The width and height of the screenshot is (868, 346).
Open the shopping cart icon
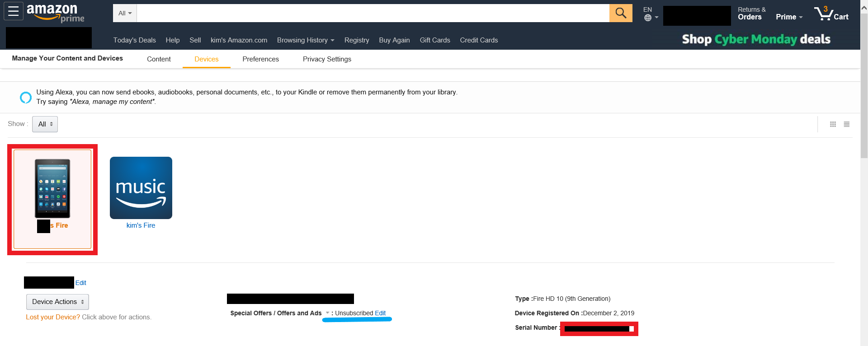[x=831, y=13]
